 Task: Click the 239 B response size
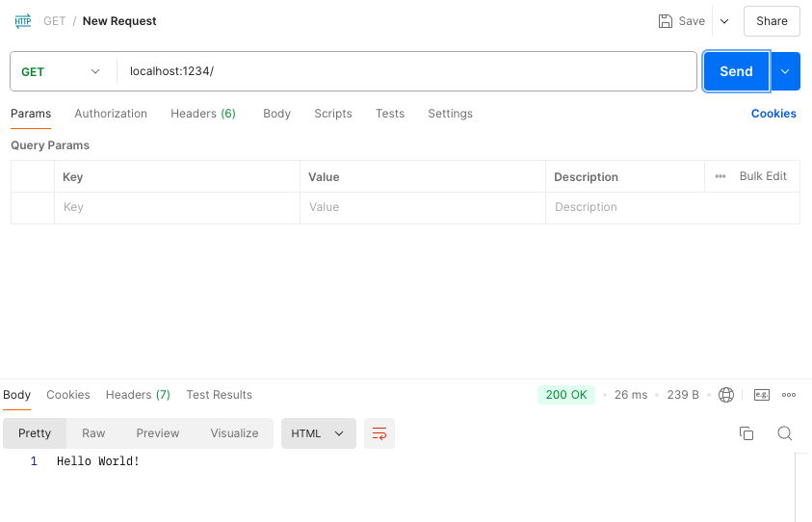point(683,395)
